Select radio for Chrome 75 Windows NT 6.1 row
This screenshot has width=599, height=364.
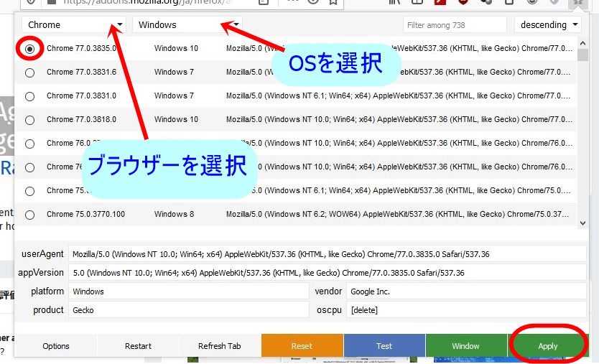(x=29, y=191)
